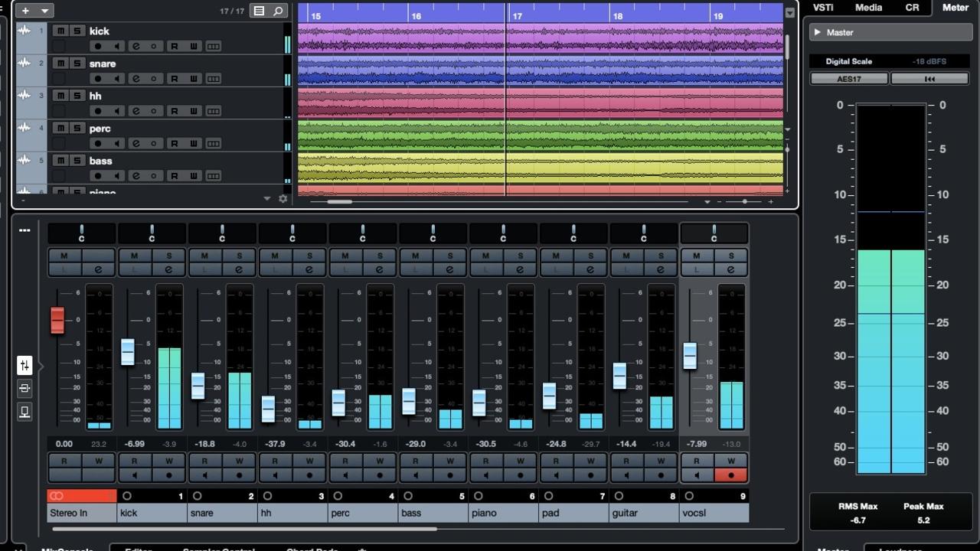Open waveform zoom arrow on vertical scrollbar
This screenshot has height=551, width=980.
point(788,130)
